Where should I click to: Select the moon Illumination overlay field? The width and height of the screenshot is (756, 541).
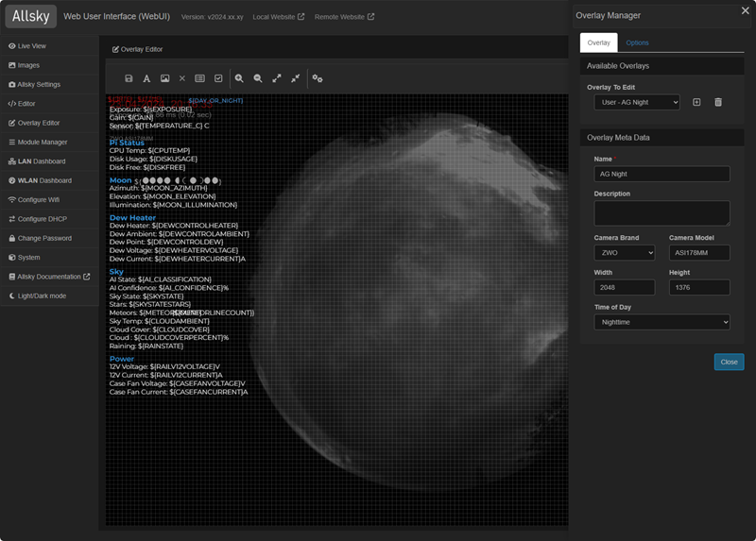point(173,205)
